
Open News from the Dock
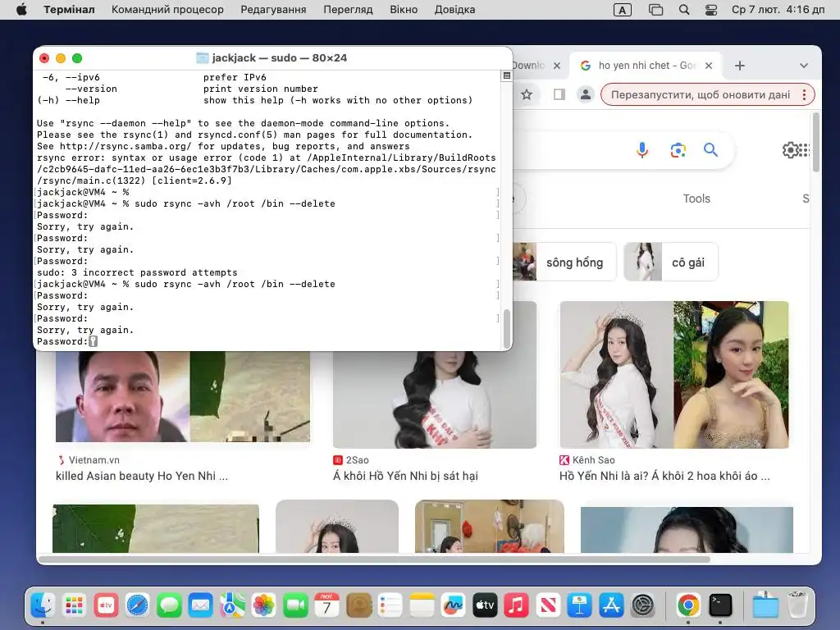click(548, 605)
